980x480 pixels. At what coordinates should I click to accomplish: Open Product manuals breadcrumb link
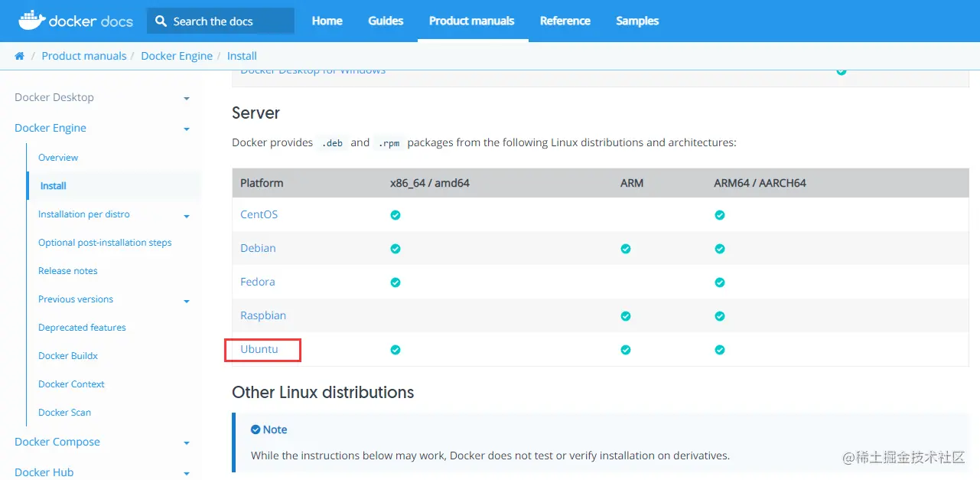pos(84,56)
